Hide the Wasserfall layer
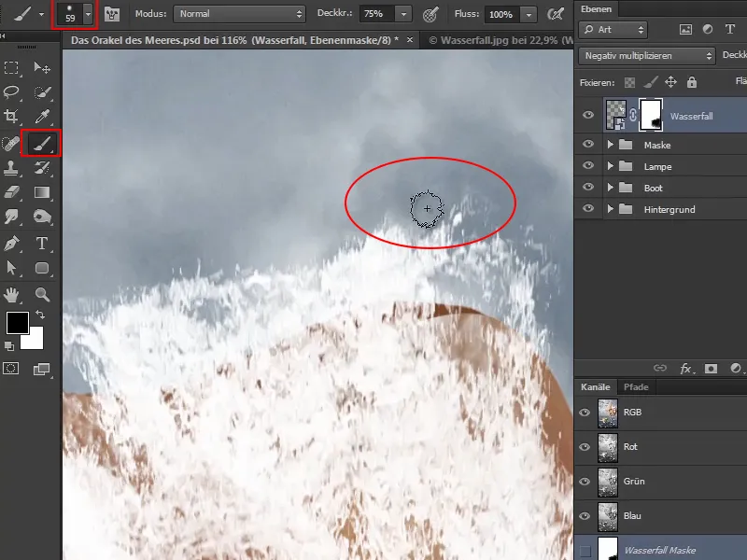 (x=588, y=115)
